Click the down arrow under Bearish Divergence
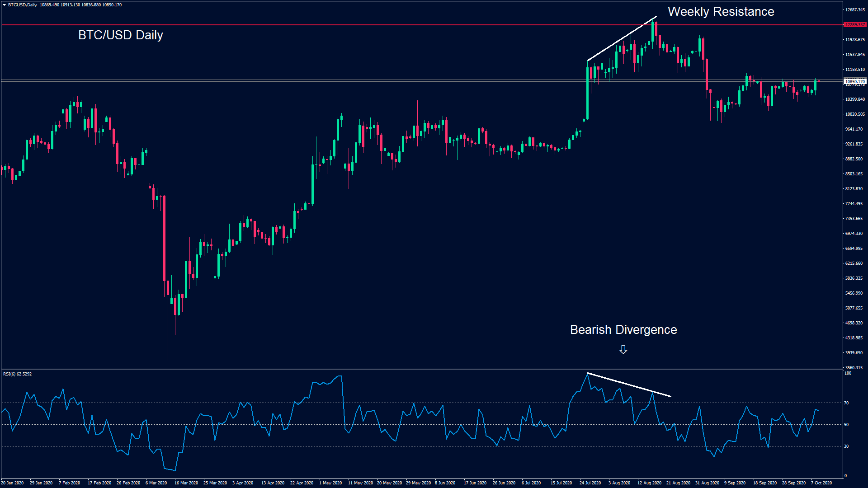 [x=623, y=350]
